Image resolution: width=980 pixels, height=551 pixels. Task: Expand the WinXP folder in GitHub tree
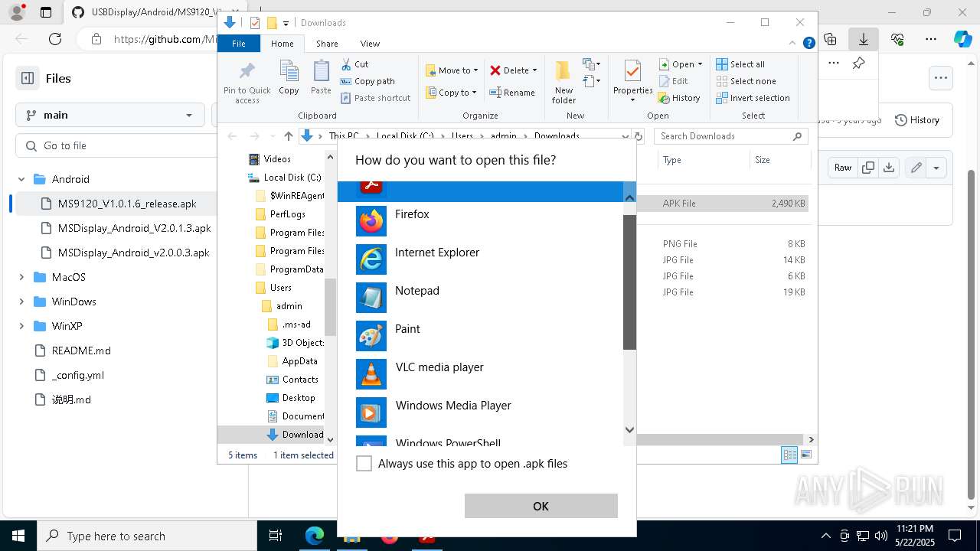(21, 326)
